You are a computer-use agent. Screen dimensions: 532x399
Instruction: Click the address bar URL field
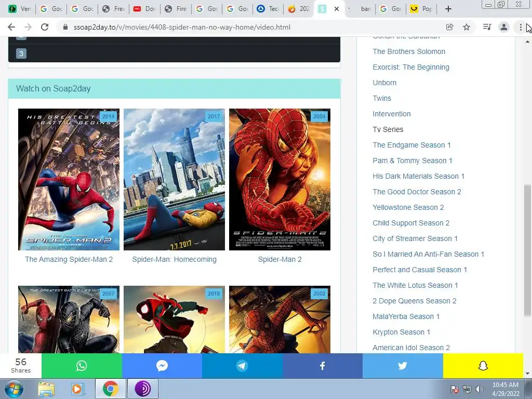[251, 27]
